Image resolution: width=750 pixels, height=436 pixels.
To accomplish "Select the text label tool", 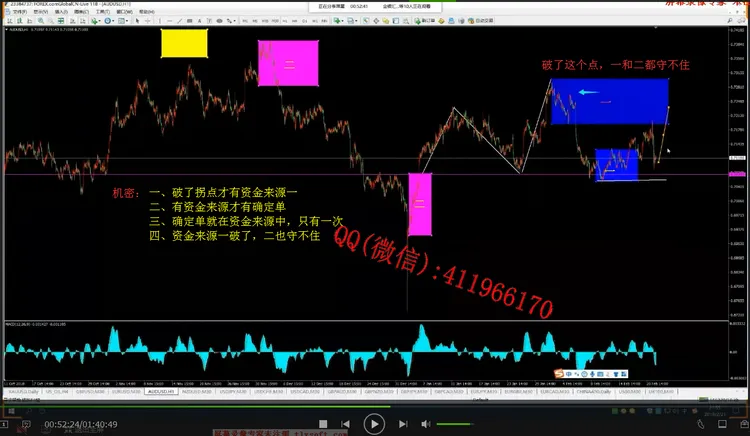I will 209,21.
